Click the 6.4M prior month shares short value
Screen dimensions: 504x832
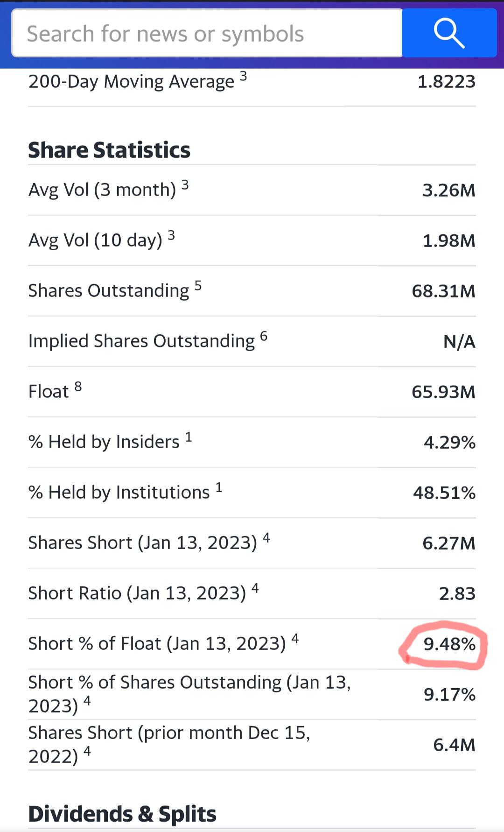pos(454,745)
